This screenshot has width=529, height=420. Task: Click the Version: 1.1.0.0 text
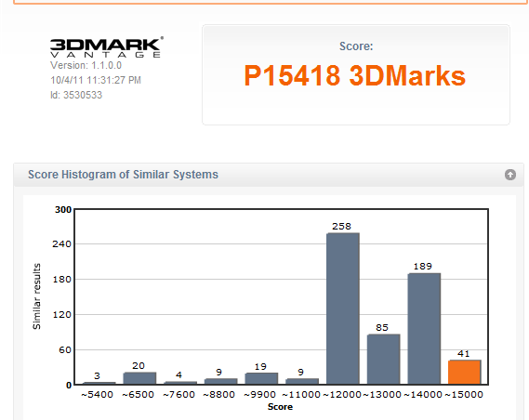[86, 65]
